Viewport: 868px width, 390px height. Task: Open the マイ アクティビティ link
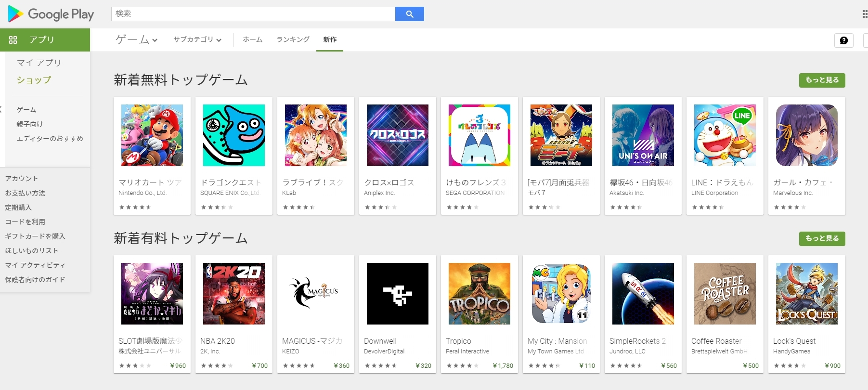(35, 265)
